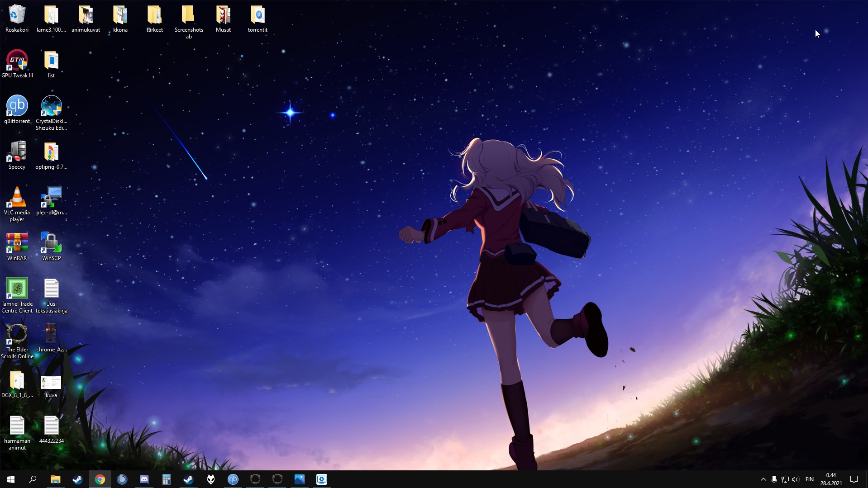The image size is (868, 488).
Task: Open the monitor-with-gear app in taskbar
Action: point(322,479)
